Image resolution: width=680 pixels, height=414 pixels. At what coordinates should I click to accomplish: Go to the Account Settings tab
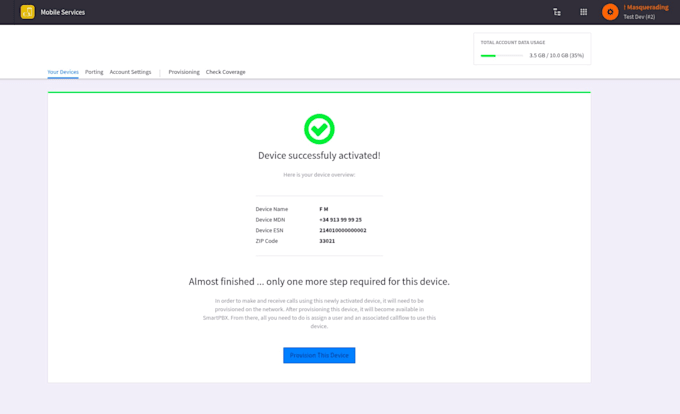pyautogui.click(x=131, y=72)
